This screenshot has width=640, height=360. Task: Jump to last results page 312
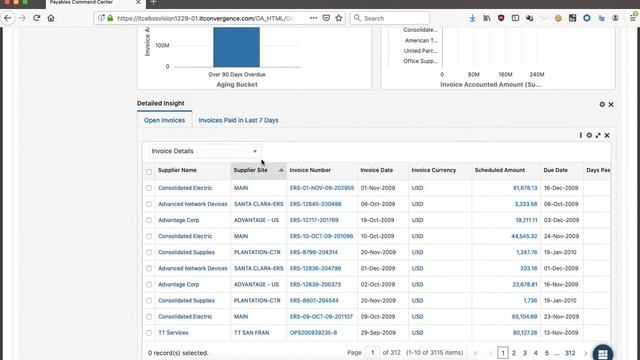point(570,353)
